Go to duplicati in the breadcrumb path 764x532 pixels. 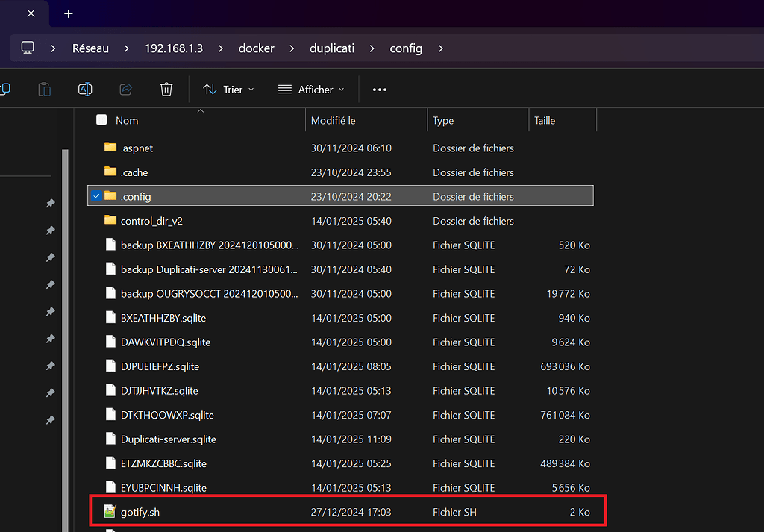(x=331, y=48)
